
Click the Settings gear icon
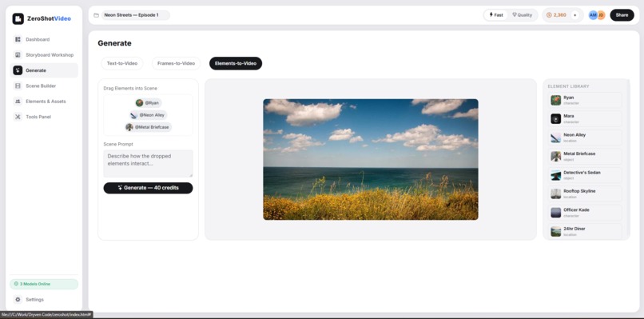[x=18, y=299]
